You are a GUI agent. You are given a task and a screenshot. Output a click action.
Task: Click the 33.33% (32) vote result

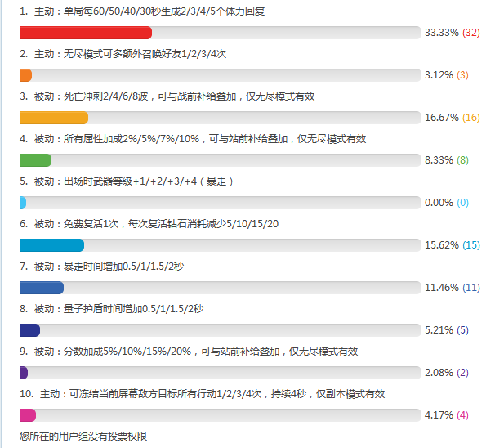pyautogui.click(x=452, y=33)
